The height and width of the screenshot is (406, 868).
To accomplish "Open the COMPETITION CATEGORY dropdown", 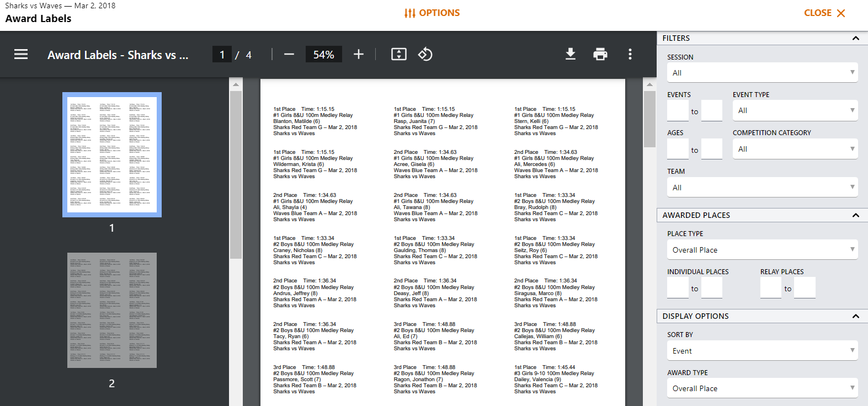I will coord(795,149).
